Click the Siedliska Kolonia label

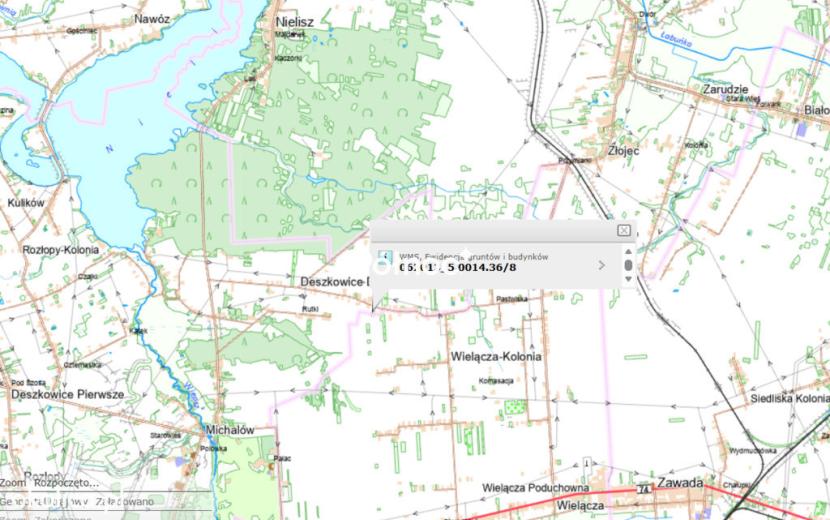[790, 399]
